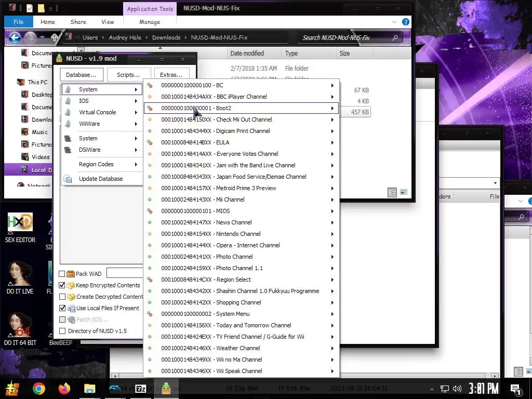Select Everyone Votes Channel entry

(x=241, y=154)
